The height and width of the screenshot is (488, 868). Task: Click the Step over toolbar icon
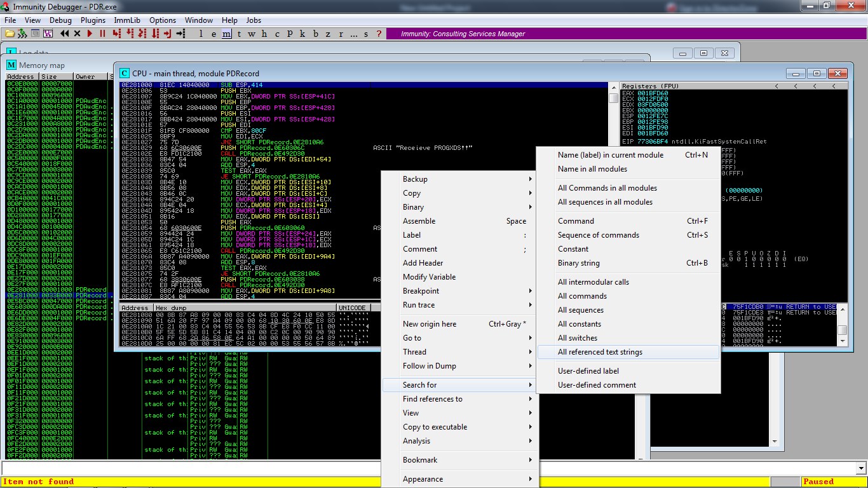pyautogui.click(x=131, y=34)
